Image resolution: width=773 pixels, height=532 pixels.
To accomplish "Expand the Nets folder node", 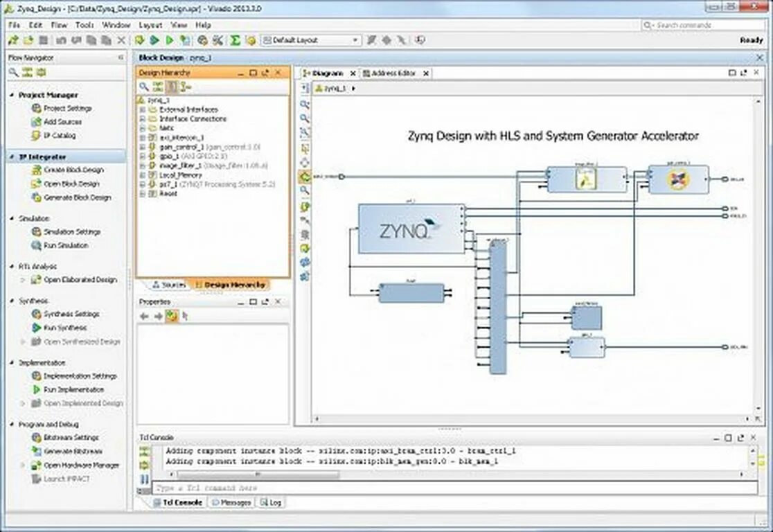I will pos(142,128).
